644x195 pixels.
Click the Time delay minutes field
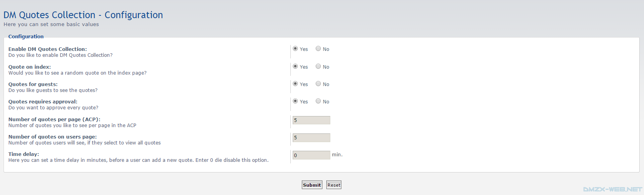point(311,155)
